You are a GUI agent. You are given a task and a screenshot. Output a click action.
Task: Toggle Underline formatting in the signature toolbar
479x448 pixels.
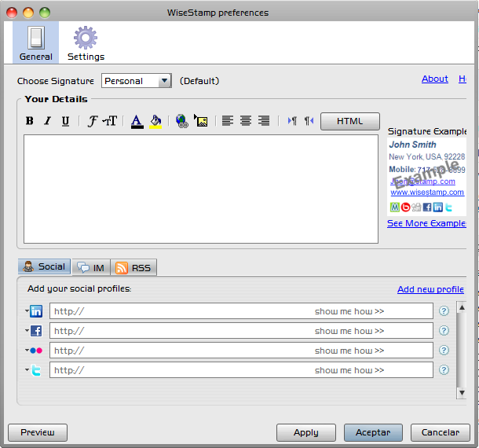[x=65, y=121]
